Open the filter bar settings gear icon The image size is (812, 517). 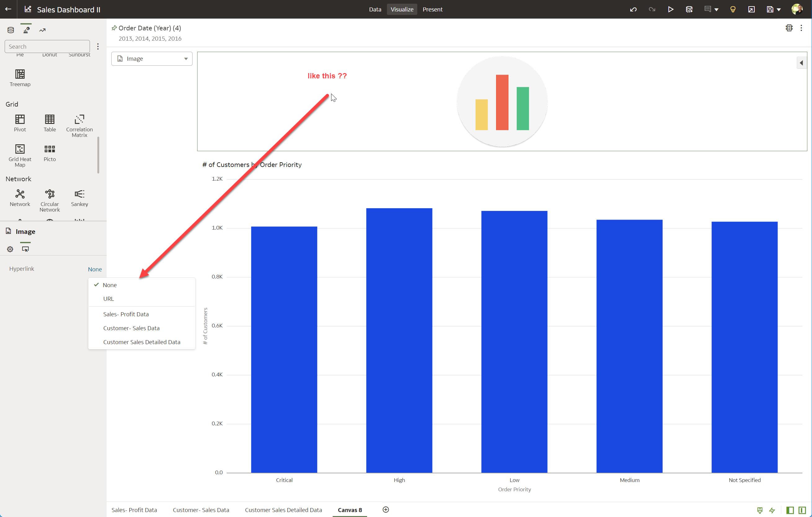[x=789, y=28]
